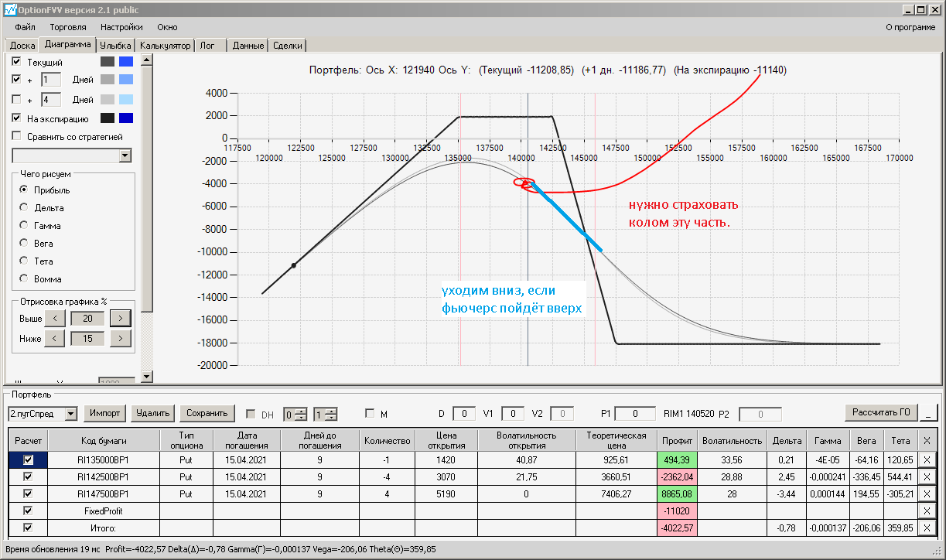This screenshot has width=946, height=560.
Task: Expand the '2.путСпред' portfolio dropdown
Action: click(x=71, y=414)
